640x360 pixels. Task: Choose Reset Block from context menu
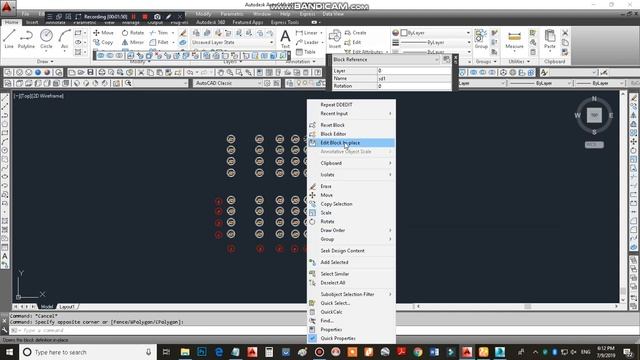(351, 125)
